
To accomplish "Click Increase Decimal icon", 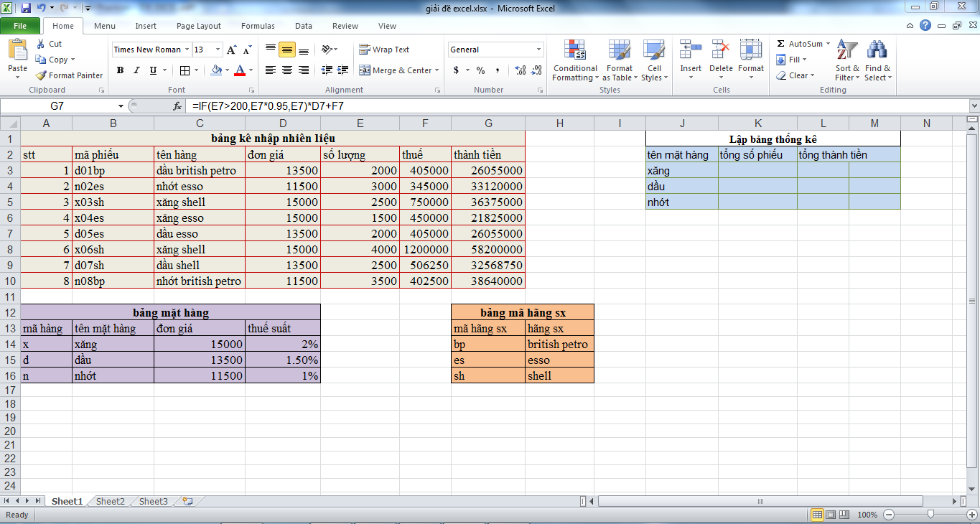I will click(521, 70).
